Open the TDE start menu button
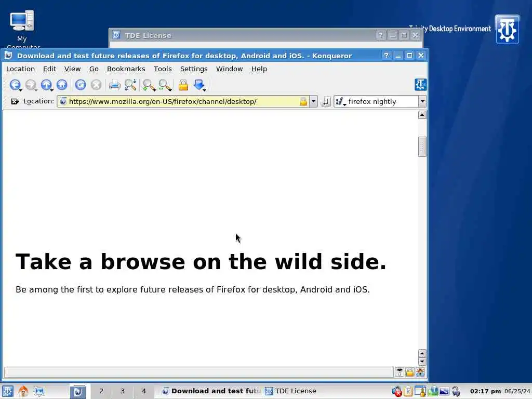This screenshot has height=399, width=532. click(7, 391)
